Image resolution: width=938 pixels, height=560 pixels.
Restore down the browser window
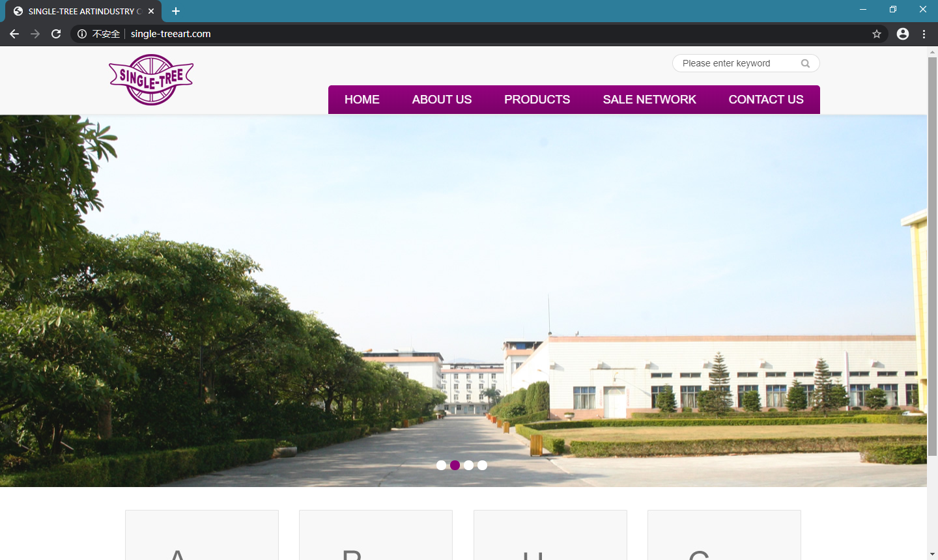(893, 9)
